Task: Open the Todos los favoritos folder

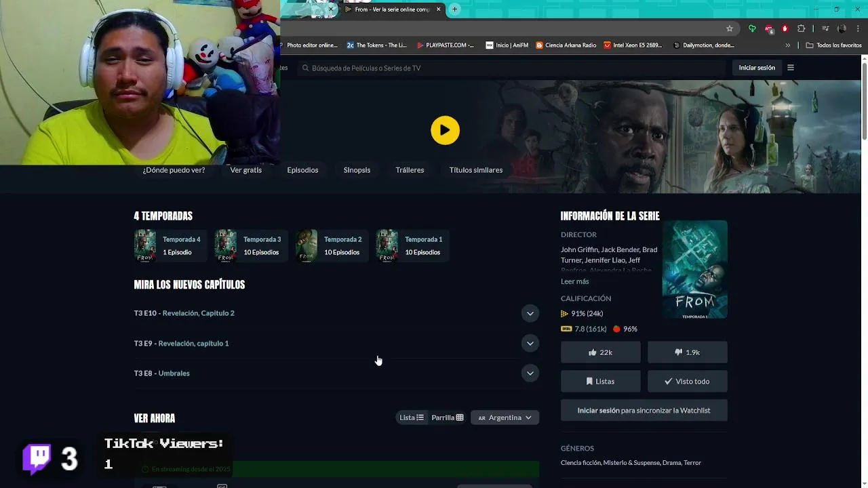Action: pos(833,45)
